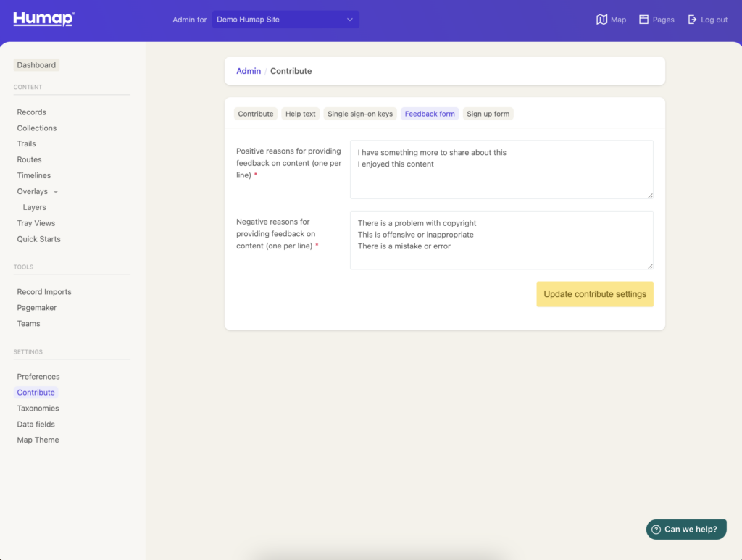Open the Map Theme settings
The width and height of the screenshot is (742, 560).
(x=38, y=439)
